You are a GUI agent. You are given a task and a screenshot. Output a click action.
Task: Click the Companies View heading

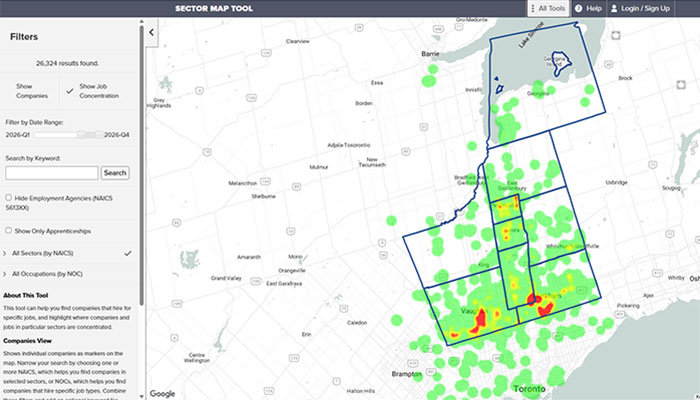click(x=27, y=341)
